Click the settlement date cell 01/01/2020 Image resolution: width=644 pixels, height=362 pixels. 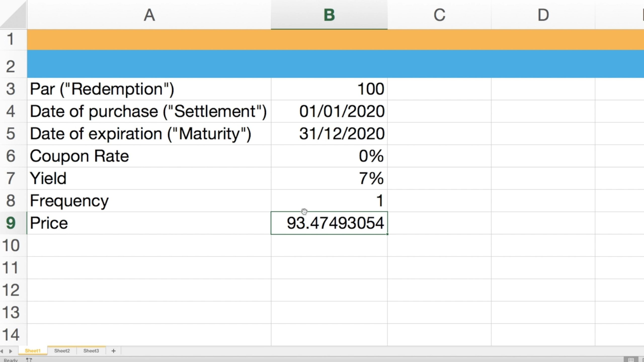329,111
